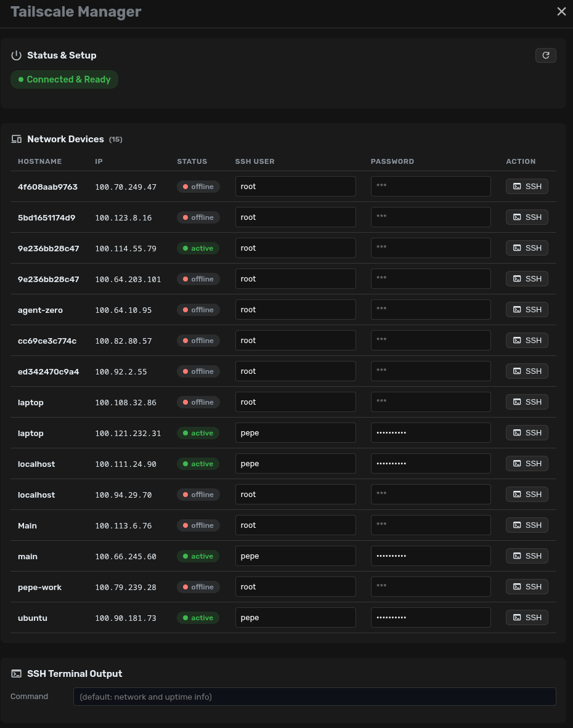Focus SSH user field for 5bd1651174d9
Image resolution: width=573 pixels, height=728 pixels.
pos(295,217)
